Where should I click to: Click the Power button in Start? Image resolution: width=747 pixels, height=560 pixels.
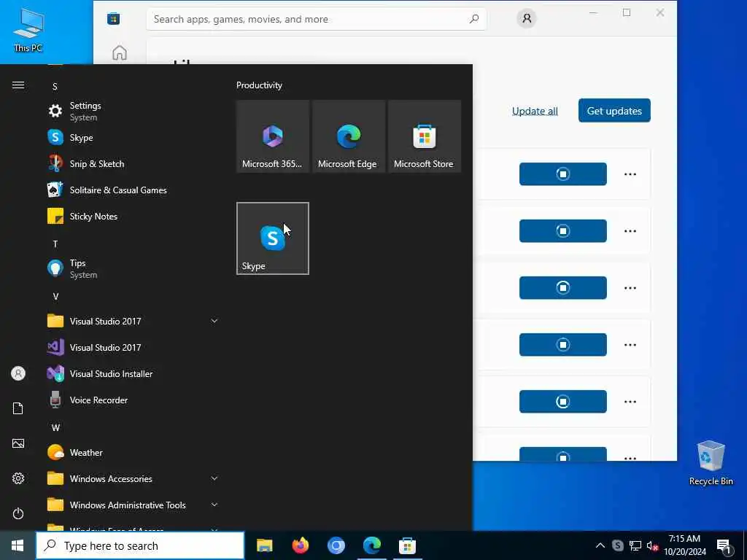click(18, 513)
